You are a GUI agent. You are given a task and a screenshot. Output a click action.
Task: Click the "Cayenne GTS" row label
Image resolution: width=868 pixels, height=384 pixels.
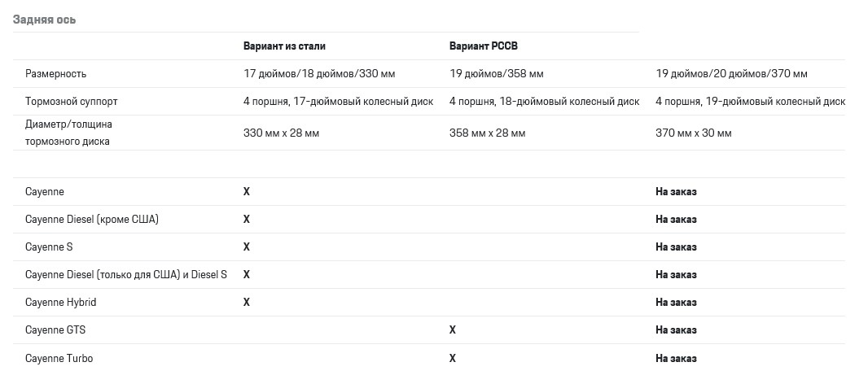point(55,330)
